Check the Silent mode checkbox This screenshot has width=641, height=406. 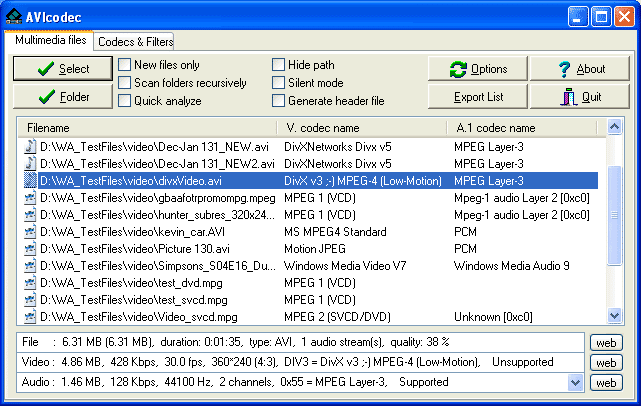[279, 83]
